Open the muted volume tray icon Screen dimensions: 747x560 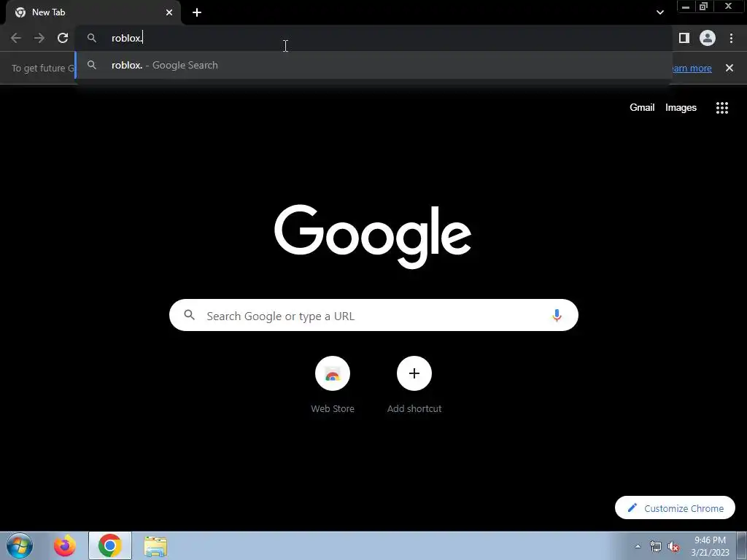[673, 546]
